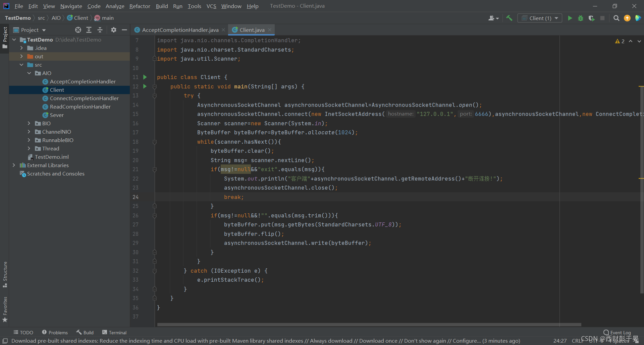Toggle import fold marker at line 9
This screenshot has width=644, height=345.
155,59
